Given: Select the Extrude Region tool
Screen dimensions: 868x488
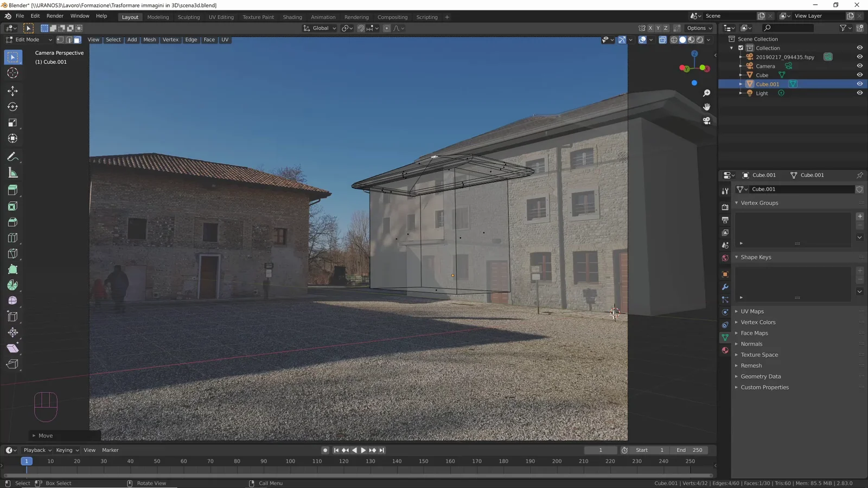Looking at the screenshot, I should click(12, 189).
